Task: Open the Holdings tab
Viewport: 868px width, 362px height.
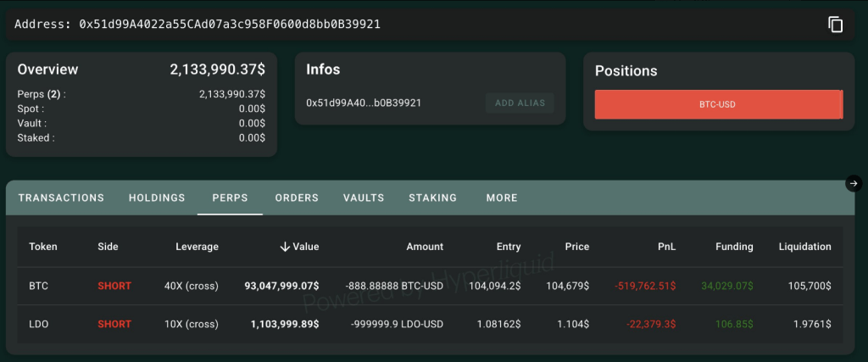Action: (157, 198)
